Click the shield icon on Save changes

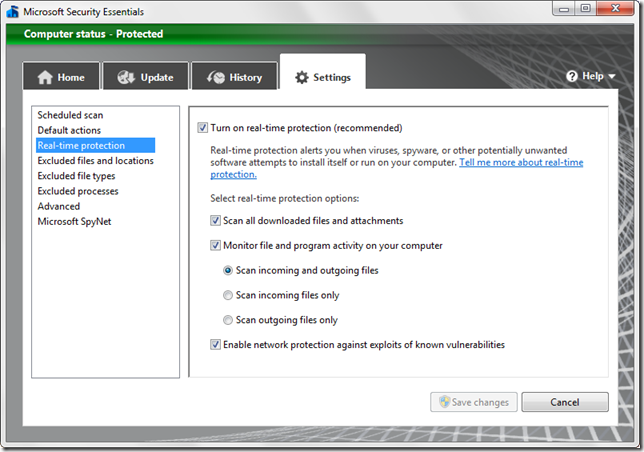click(444, 402)
